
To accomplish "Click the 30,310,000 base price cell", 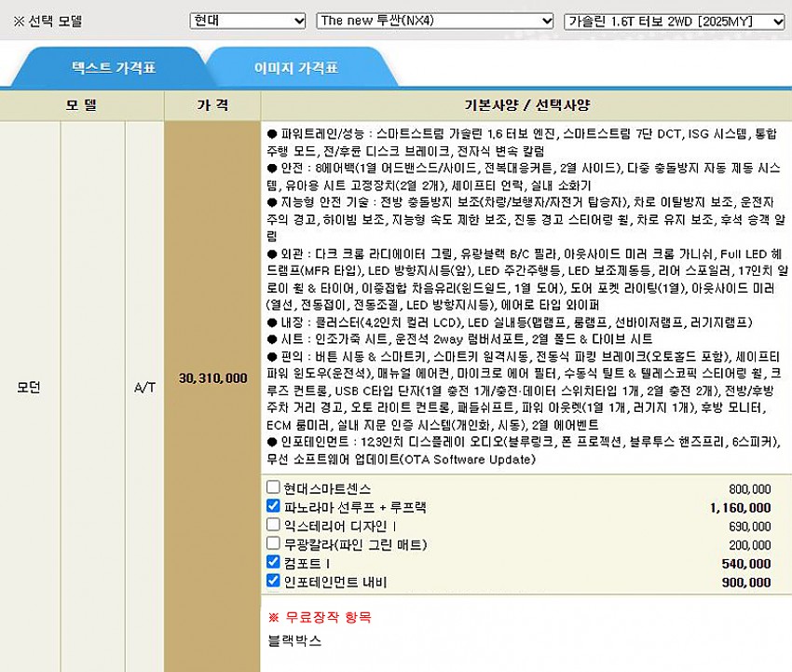I will tap(212, 377).
